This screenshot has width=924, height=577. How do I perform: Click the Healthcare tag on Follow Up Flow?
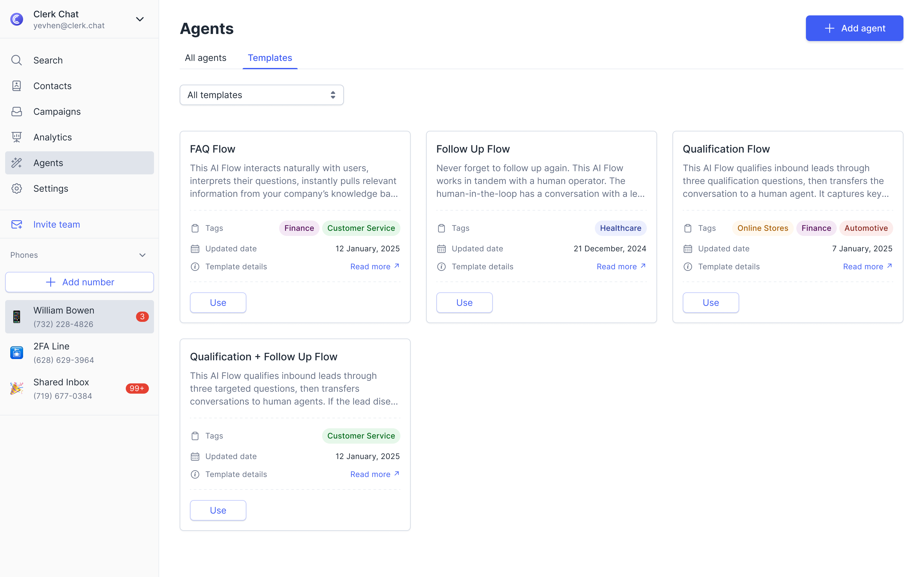620,228
